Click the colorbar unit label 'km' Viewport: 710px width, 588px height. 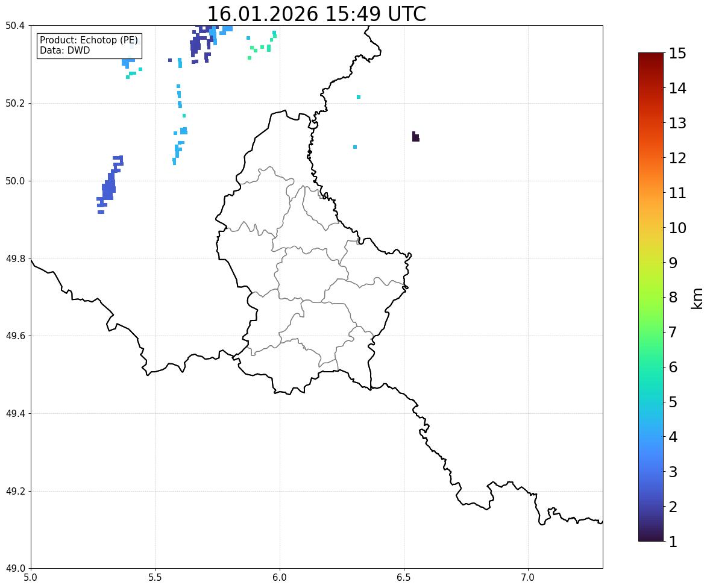coord(697,298)
